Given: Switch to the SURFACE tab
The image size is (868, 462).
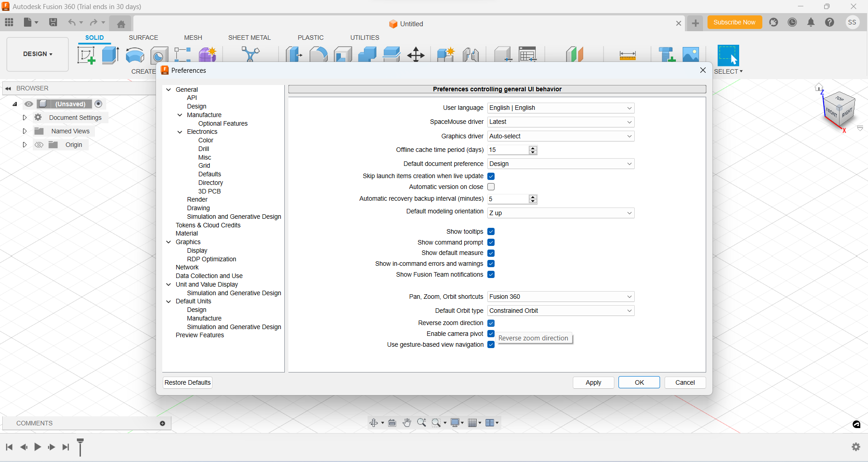Looking at the screenshot, I should (143, 38).
